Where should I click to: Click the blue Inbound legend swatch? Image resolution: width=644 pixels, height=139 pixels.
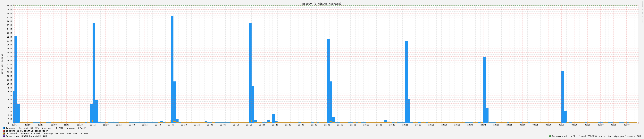coord(4,128)
